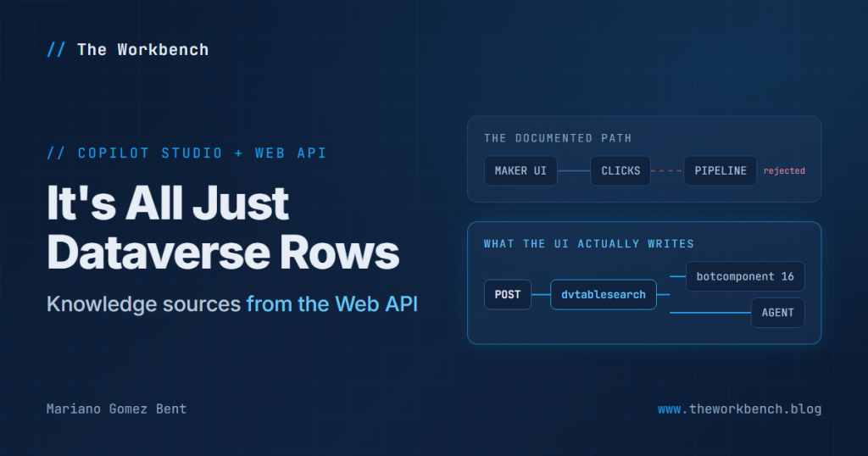Click the POST box
Screen dimensions: 868x456
(508, 294)
